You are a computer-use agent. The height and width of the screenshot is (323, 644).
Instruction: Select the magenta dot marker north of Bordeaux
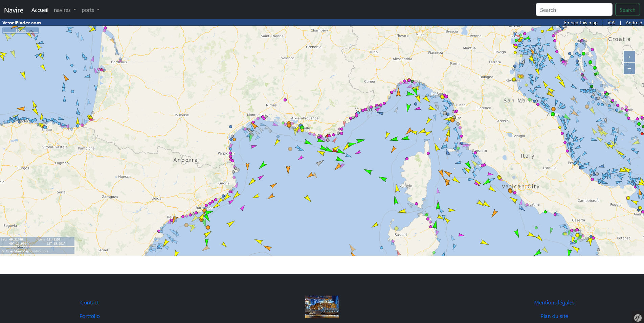[105, 28]
